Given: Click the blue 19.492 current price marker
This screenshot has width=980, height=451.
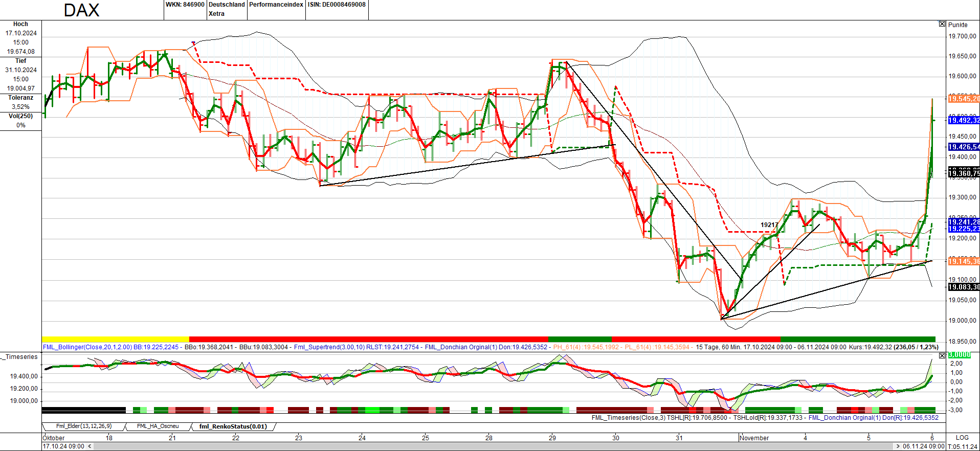Looking at the screenshot, I should (963, 121).
